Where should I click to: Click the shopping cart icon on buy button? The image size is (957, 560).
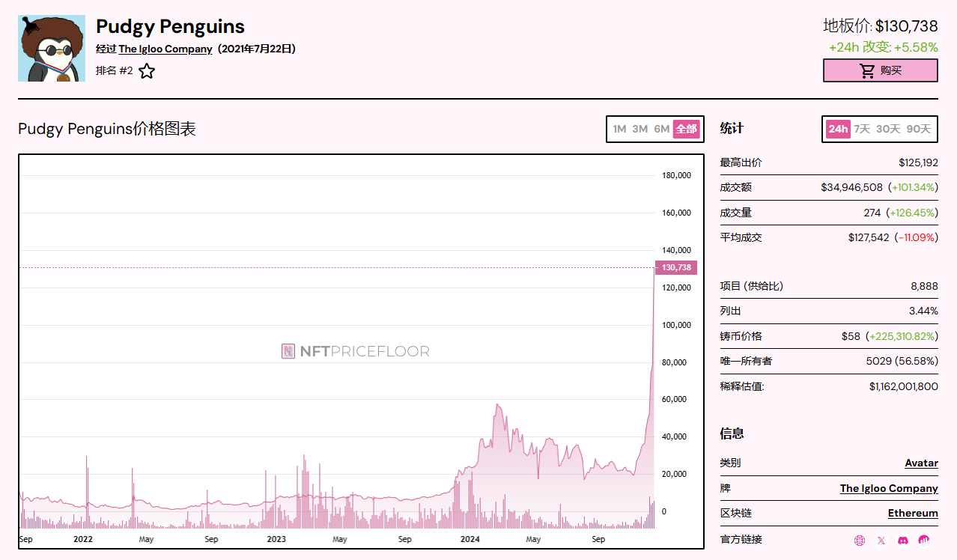pos(867,70)
